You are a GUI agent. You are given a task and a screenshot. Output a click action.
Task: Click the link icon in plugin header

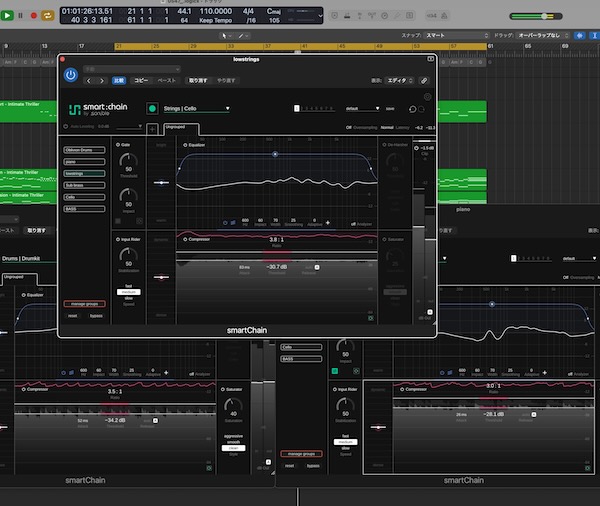pyautogui.click(x=424, y=81)
